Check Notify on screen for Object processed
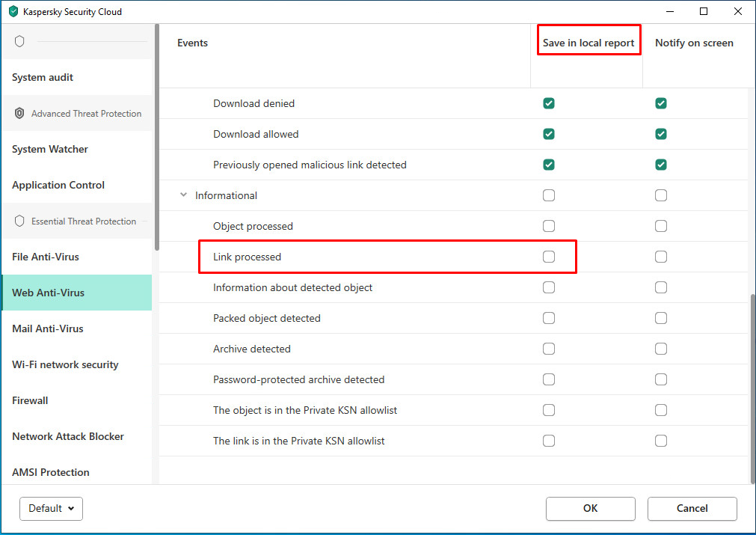This screenshot has width=756, height=535. [661, 226]
